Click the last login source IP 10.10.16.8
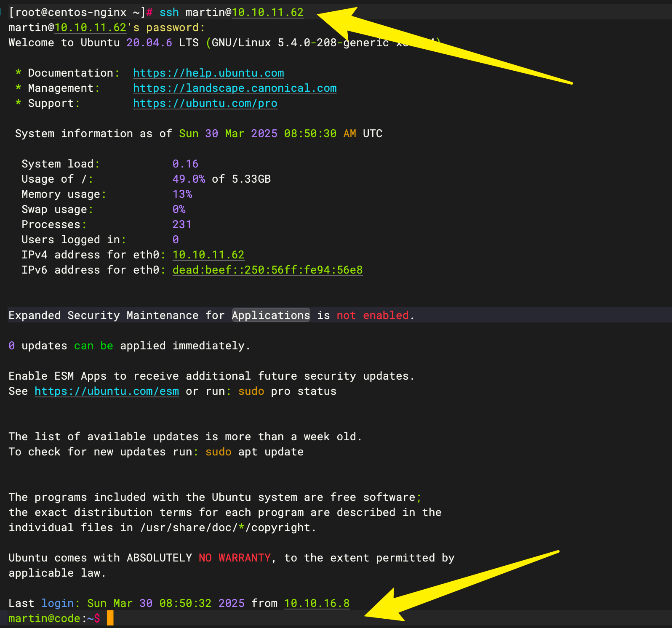The width and height of the screenshot is (672, 628). [317, 604]
